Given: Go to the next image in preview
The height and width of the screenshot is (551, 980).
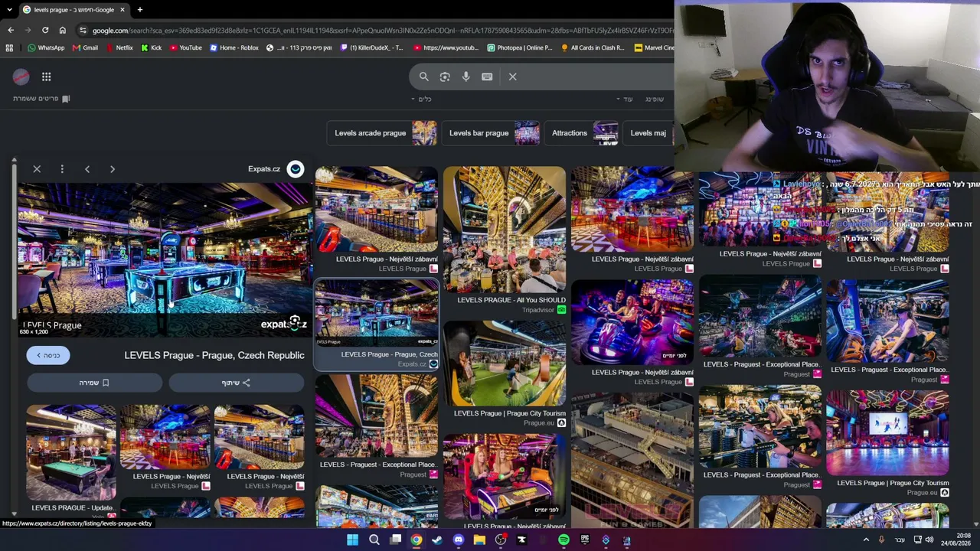Looking at the screenshot, I should click(x=113, y=169).
